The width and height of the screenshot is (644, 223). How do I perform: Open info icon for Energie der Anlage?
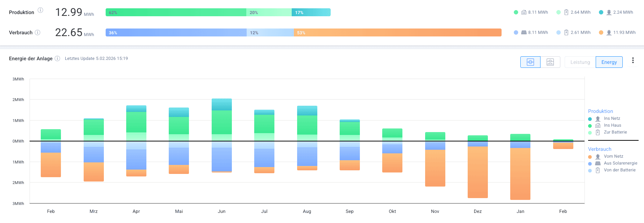point(57,58)
